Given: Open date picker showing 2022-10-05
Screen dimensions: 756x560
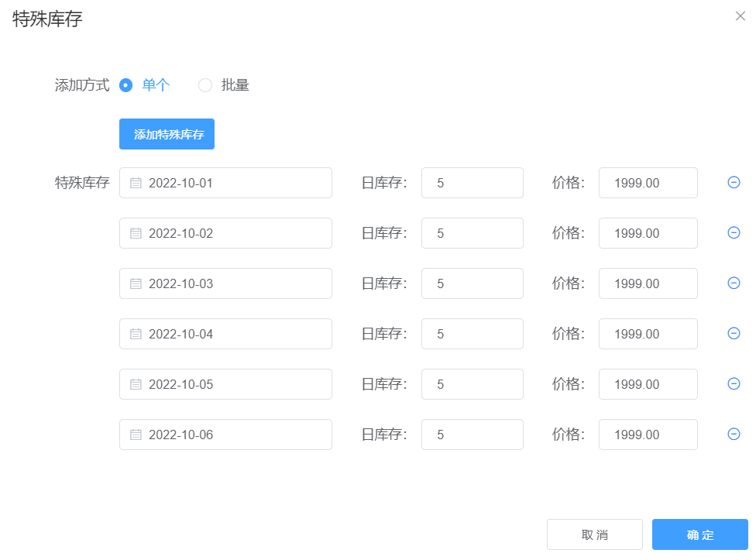Looking at the screenshot, I should pyautogui.click(x=225, y=384).
